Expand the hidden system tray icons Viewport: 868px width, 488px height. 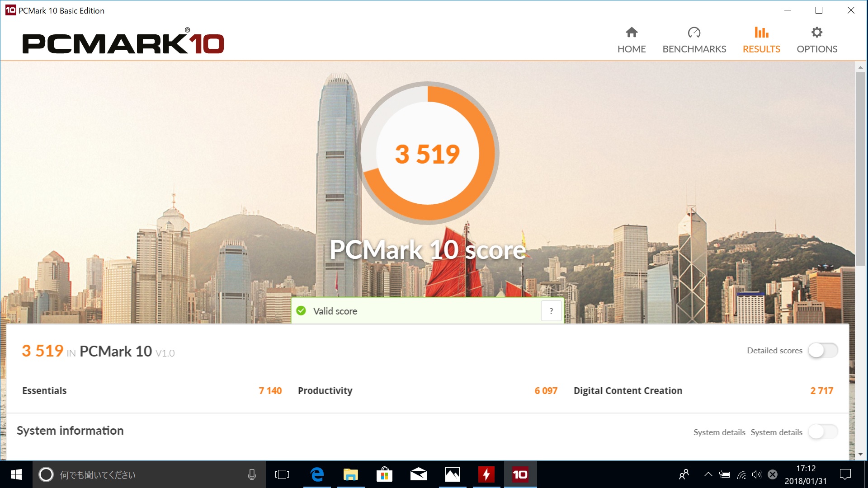click(x=708, y=474)
